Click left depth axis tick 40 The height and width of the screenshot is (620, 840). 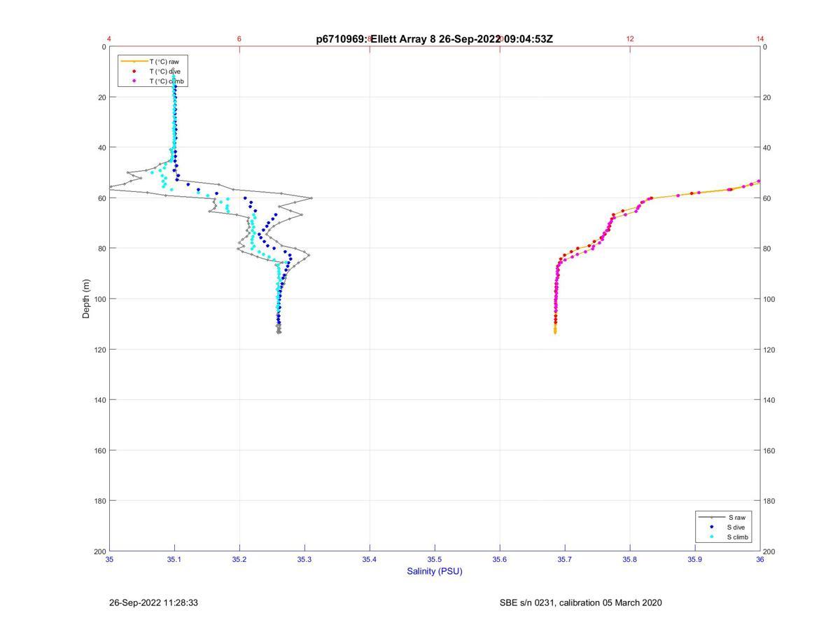coord(101,148)
